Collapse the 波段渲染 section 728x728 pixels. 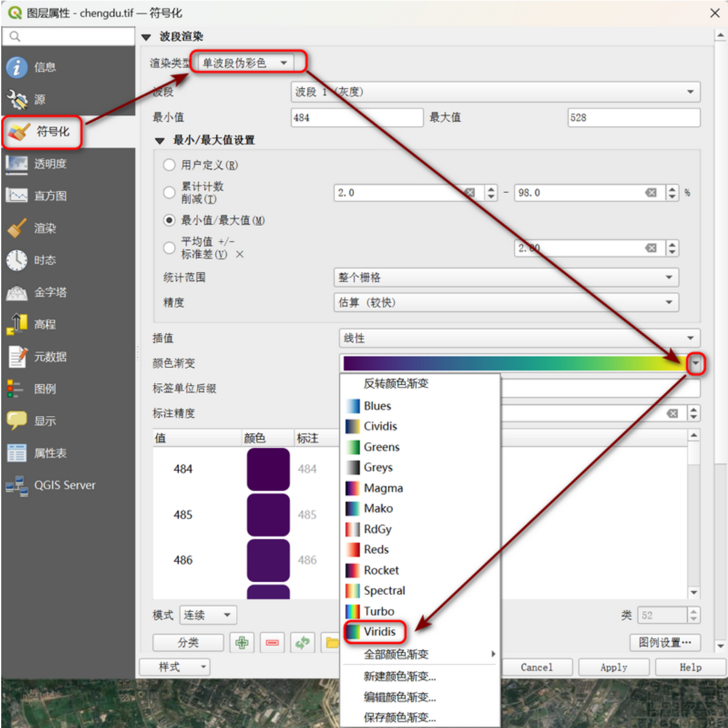[x=146, y=36]
